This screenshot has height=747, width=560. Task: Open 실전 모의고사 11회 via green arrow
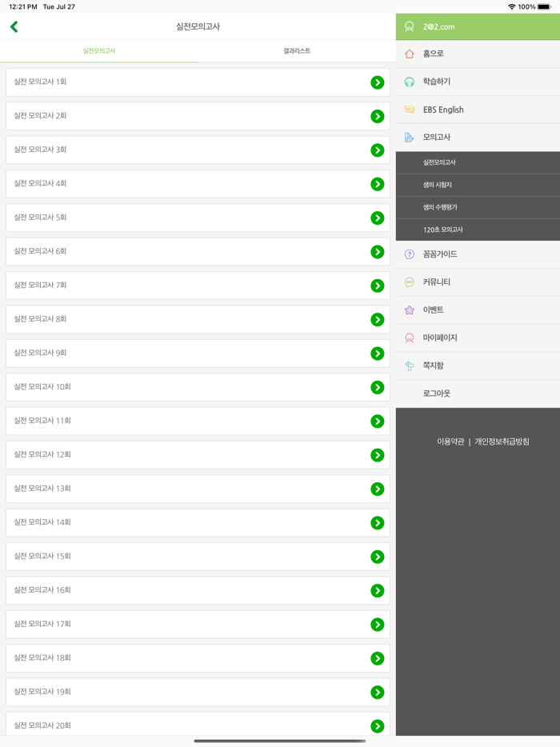[378, 421]
